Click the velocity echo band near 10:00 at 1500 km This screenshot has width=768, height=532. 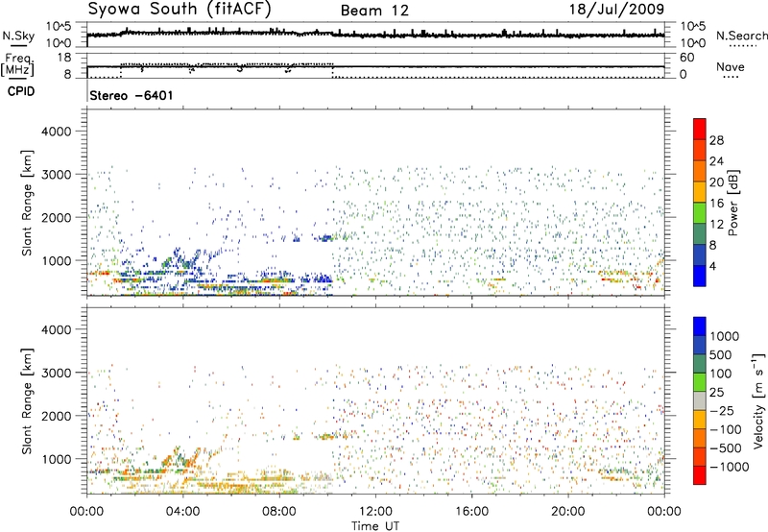[x=325, y=436]
